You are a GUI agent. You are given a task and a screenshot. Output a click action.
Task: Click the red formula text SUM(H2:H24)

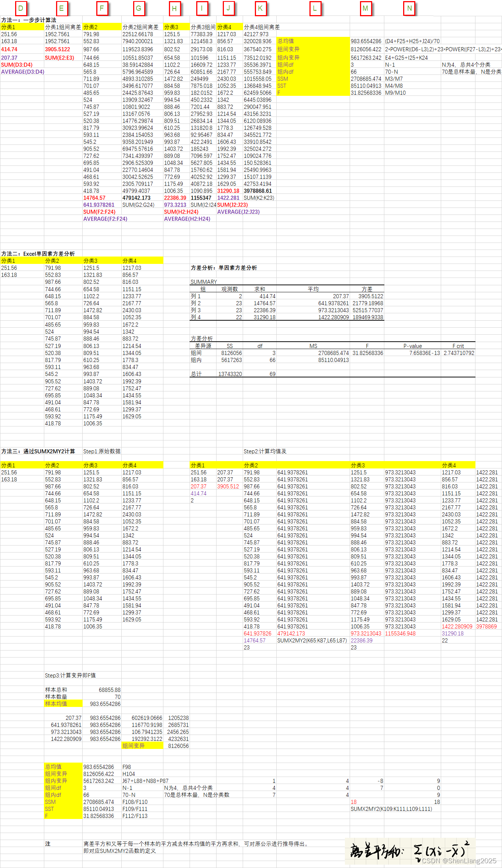(x=181, y=212)
